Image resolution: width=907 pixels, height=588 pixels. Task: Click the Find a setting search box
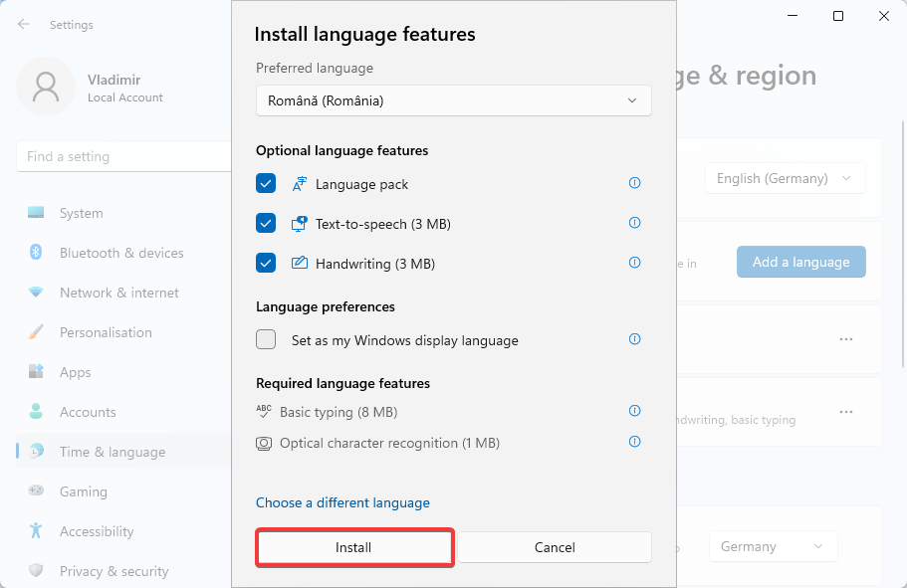[124, 156]
